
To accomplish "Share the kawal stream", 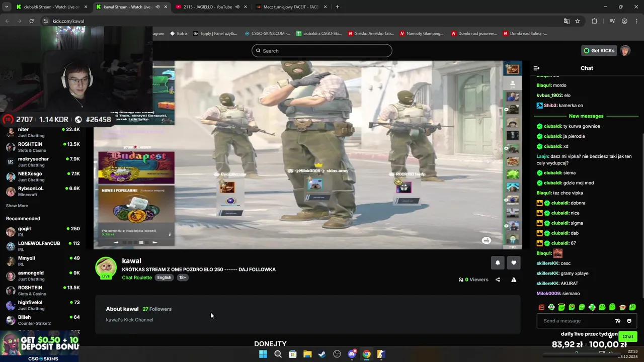I will (x=498, y=280).
